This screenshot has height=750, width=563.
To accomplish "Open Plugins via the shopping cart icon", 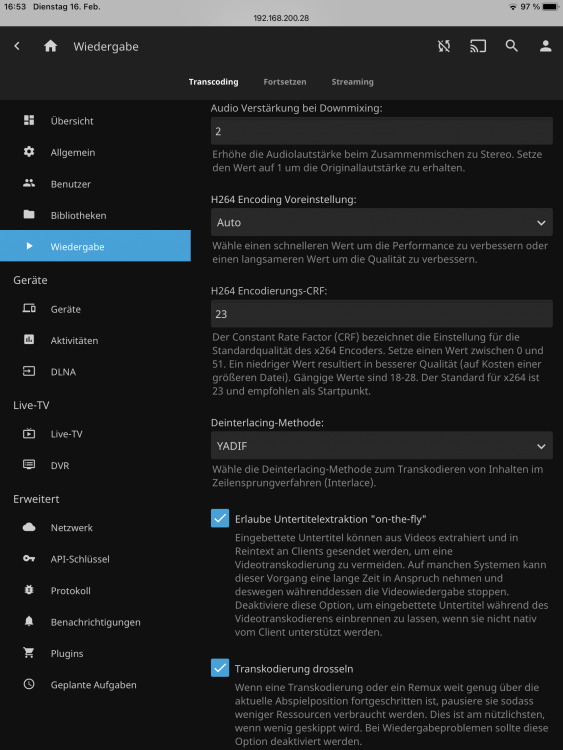I will click(x=29, y=653).
